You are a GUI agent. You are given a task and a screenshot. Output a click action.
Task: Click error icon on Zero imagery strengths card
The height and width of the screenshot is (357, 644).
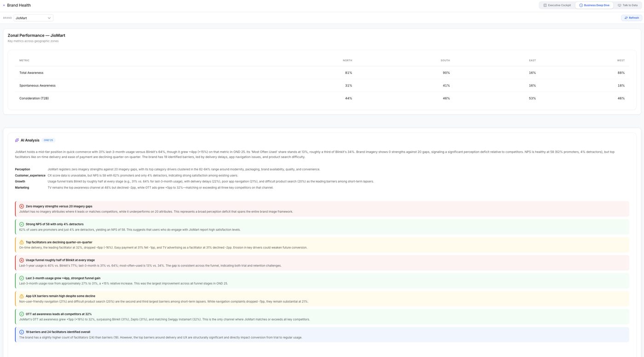22,206
